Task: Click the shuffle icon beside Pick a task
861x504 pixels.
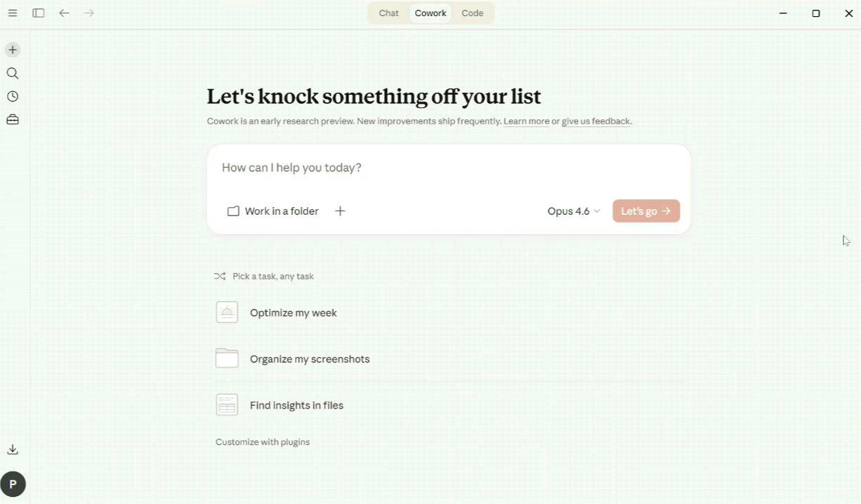Action: (220, 276)
